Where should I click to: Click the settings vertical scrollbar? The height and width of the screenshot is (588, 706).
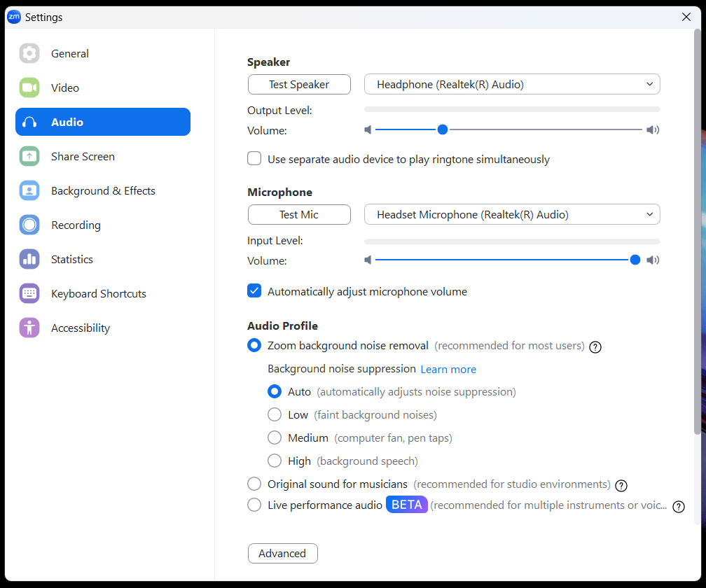698,232
